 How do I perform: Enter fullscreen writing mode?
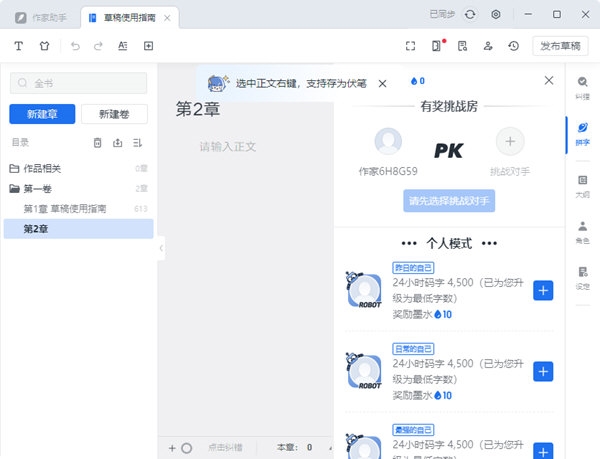(x=410, y=46)
